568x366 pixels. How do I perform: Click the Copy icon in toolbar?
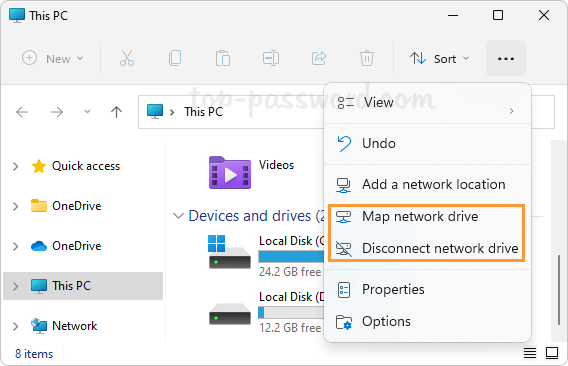pyautogui.click(x=175, y=58)
